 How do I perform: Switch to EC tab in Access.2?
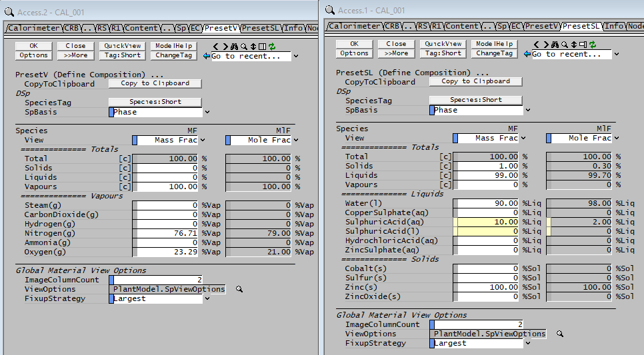pyautogui.click(x=195, y=29)
